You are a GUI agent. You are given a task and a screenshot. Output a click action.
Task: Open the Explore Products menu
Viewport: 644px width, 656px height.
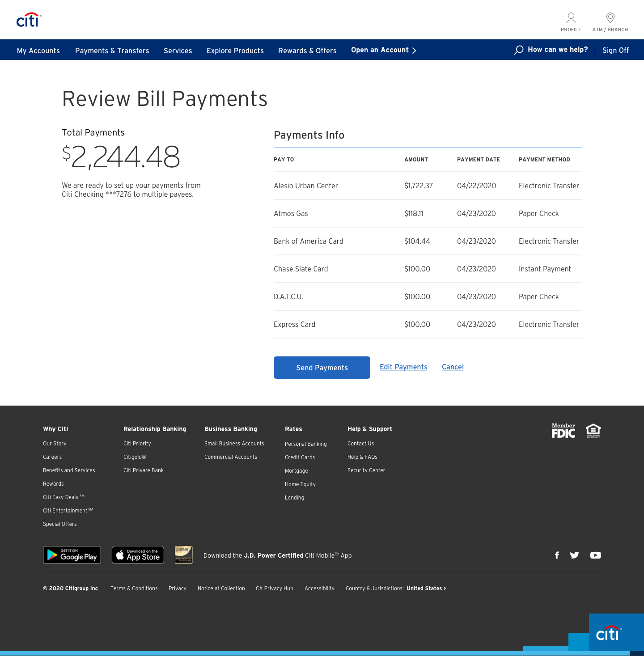click(235, 51)
